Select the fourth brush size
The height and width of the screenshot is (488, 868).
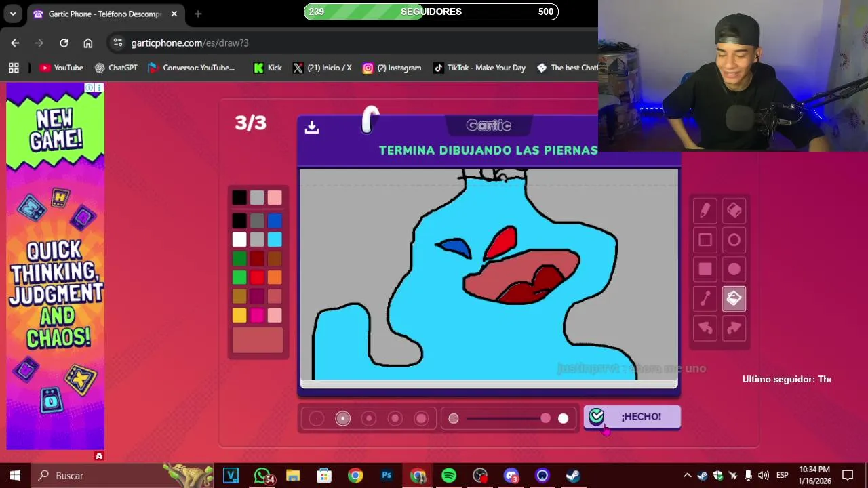[x=395, y=419]
